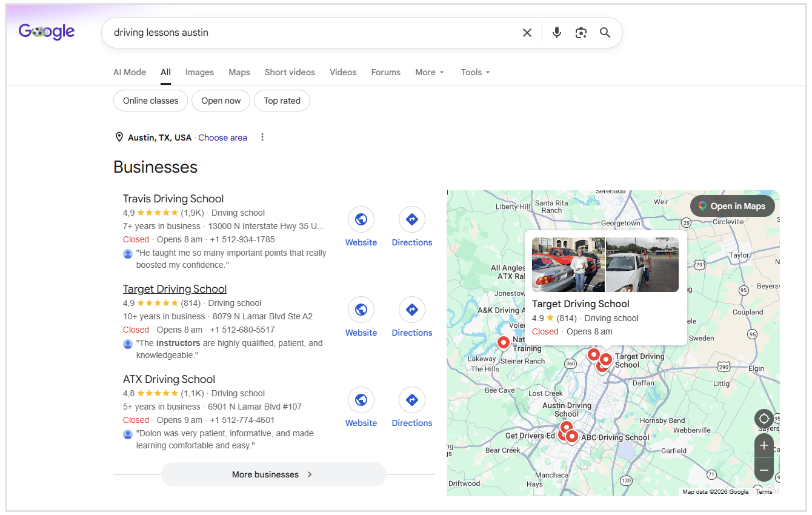Click the ATX Driving School star rating
The height and width of the screenshot is (515, 812).
(x=158, y=393)
